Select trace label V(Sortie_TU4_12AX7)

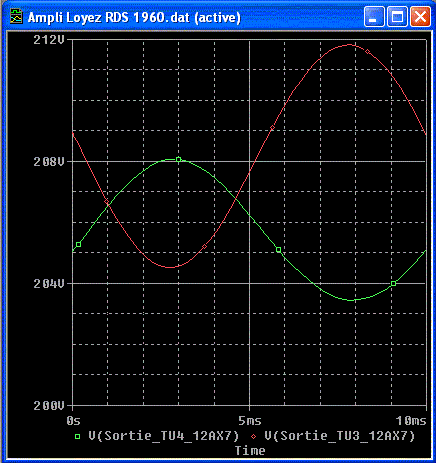coord(164,435)
